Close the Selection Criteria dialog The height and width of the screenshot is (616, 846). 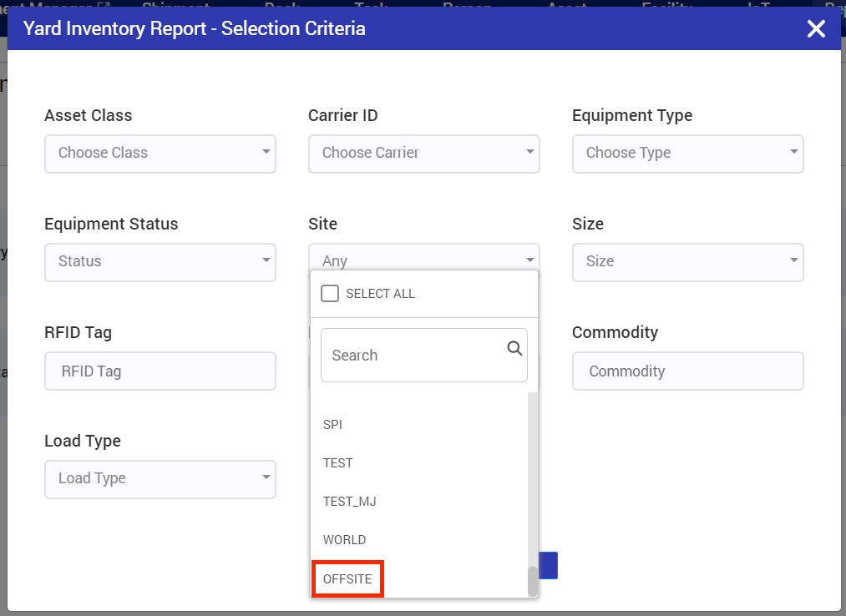(816, 28)
